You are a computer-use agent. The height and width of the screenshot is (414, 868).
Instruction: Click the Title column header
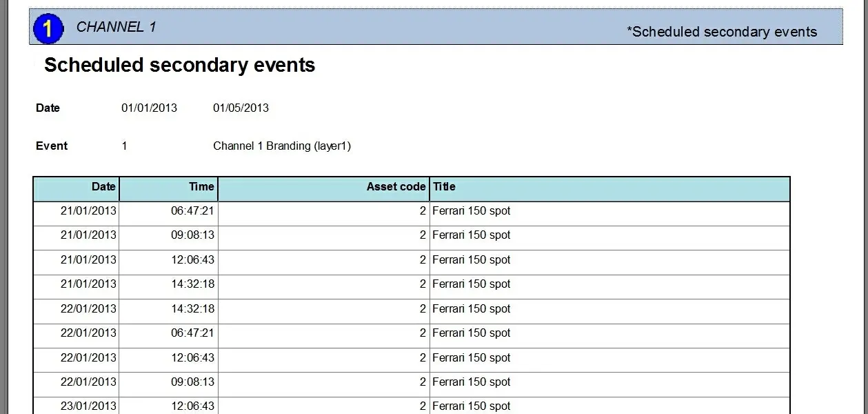coord(444,186)
